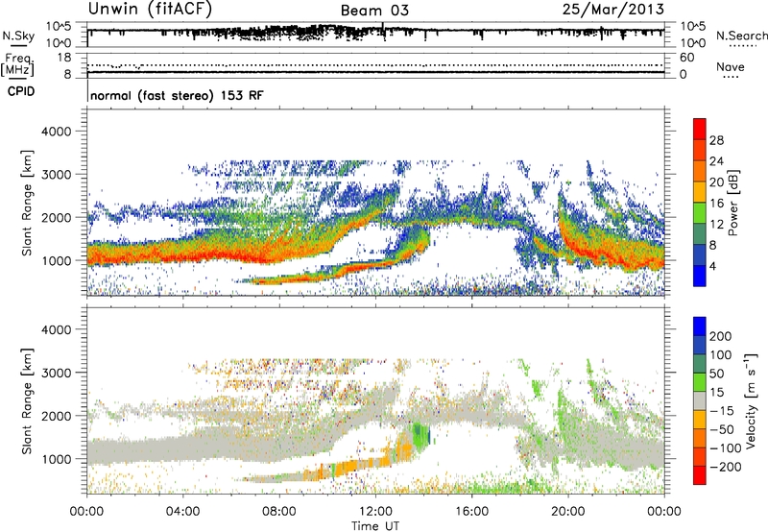Select the "N.Search" legend label
Image resolution: width=768 pixels, height=532 pixels.
(x=741, y=36)
